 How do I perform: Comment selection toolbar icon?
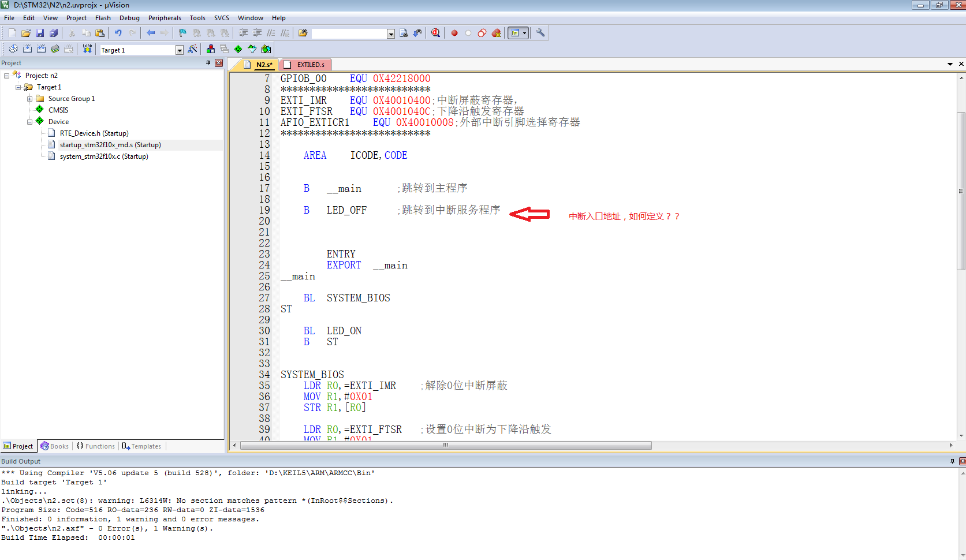(x=271, y=33)
